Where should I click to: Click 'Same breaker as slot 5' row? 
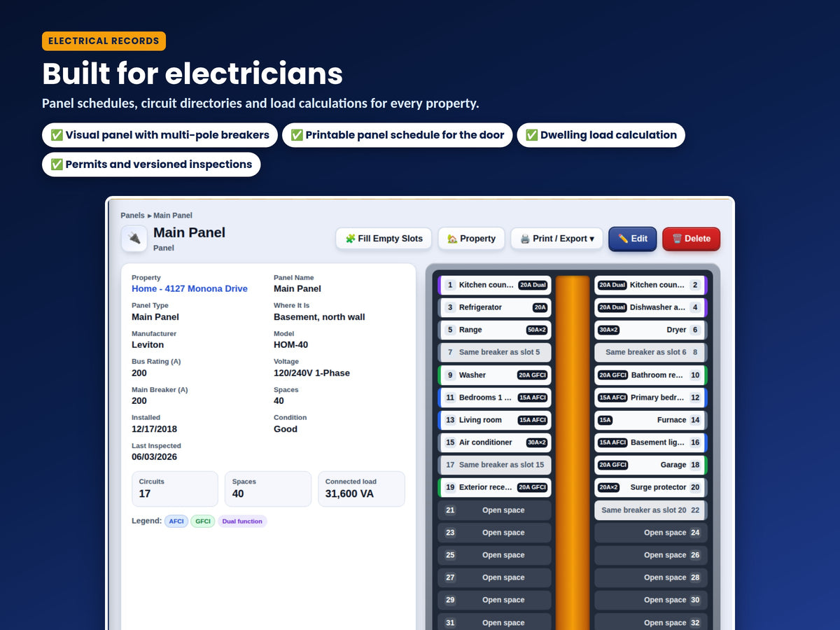[495, 352]
